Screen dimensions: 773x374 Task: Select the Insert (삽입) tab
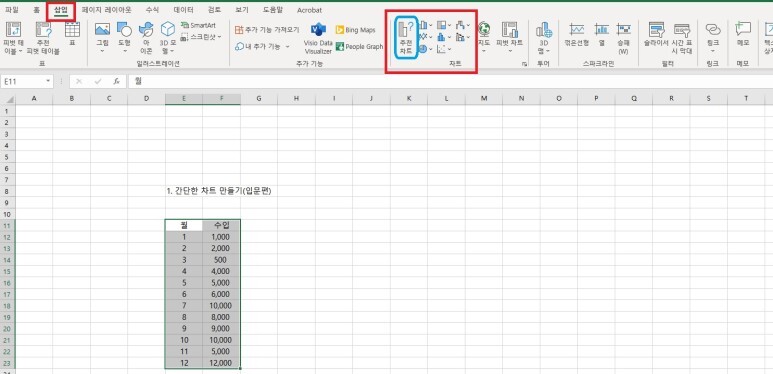click(61, 10)
